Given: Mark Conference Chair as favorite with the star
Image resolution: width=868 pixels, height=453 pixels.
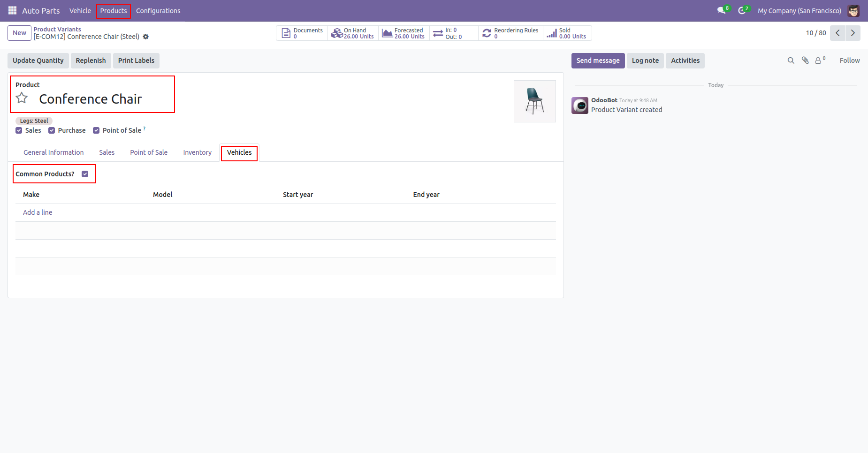Looking at the screenshot, I should [22, 98].
